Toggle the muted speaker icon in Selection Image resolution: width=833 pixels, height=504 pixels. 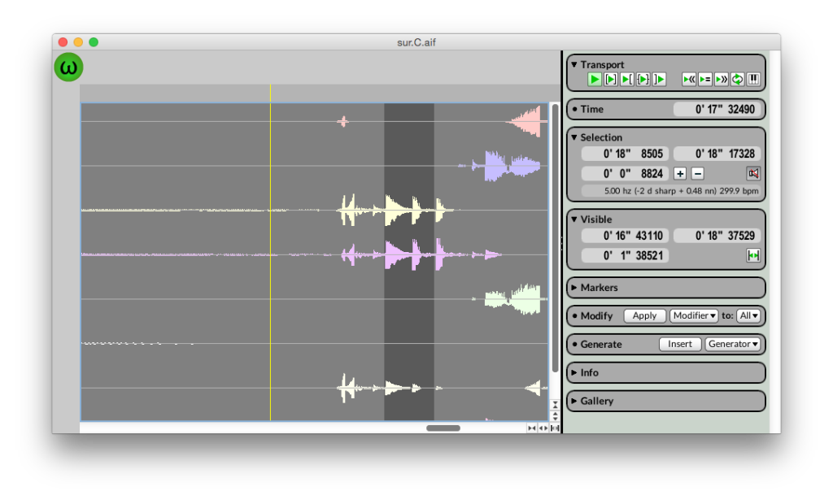click(752, 173)
